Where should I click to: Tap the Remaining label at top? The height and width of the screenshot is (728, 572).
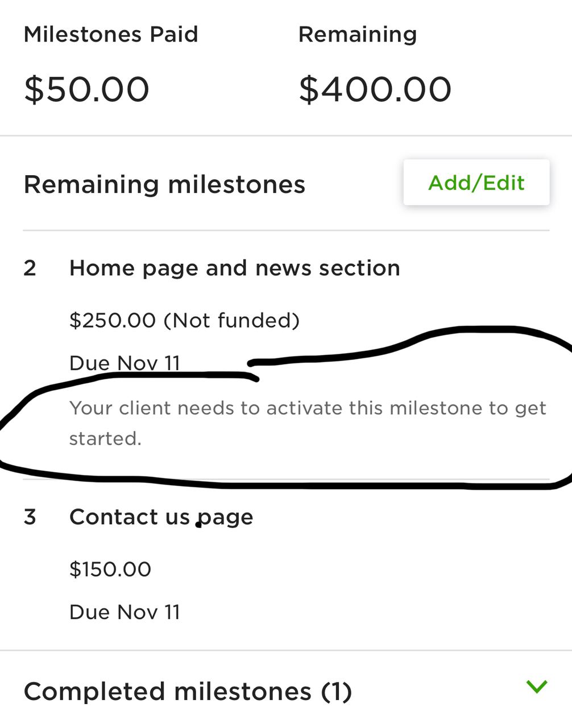click(x=358, y=34)
